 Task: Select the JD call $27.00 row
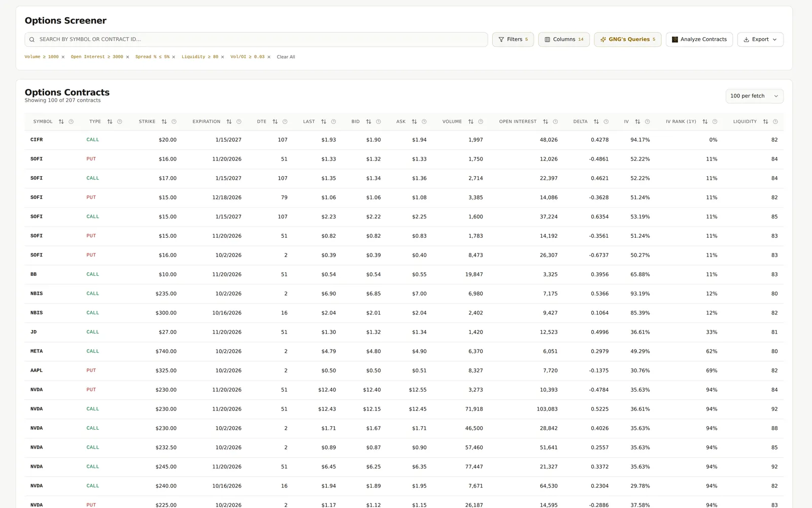click(404, 332)
